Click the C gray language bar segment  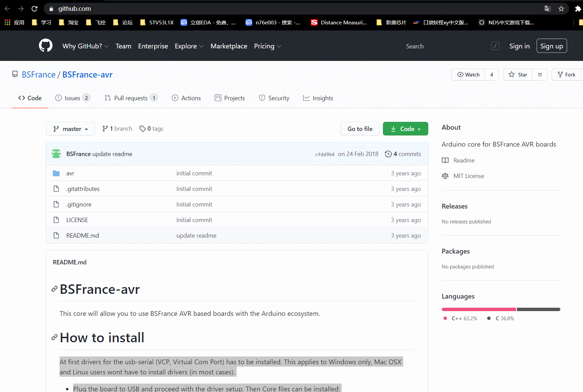538,309
